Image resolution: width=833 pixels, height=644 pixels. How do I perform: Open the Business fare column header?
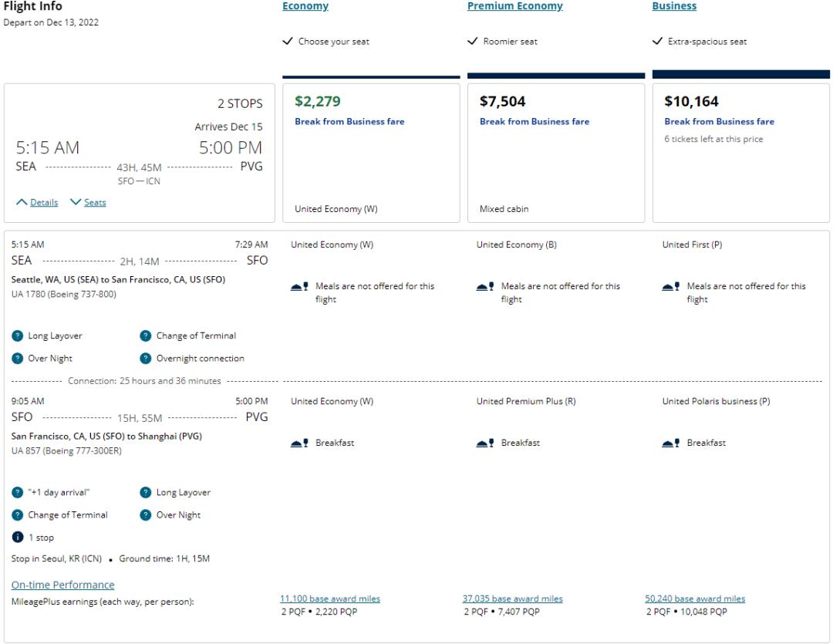674,6
